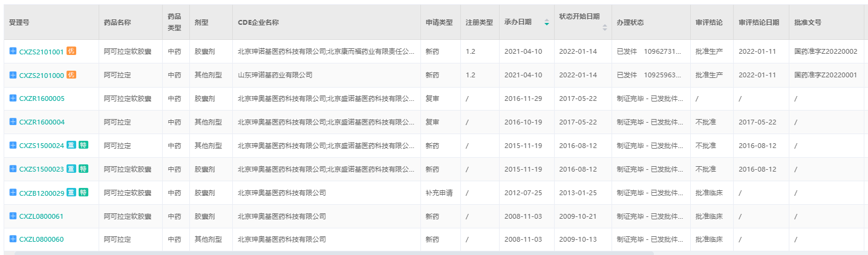The height and width of the screenshot is (255, 868).
Task: Open acceptance number CXZL0800061 link
Action: pos(41,217)
